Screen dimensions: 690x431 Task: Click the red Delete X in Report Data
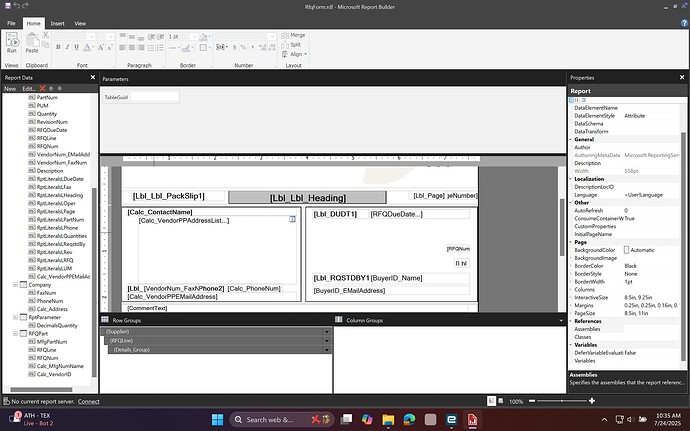43,88
